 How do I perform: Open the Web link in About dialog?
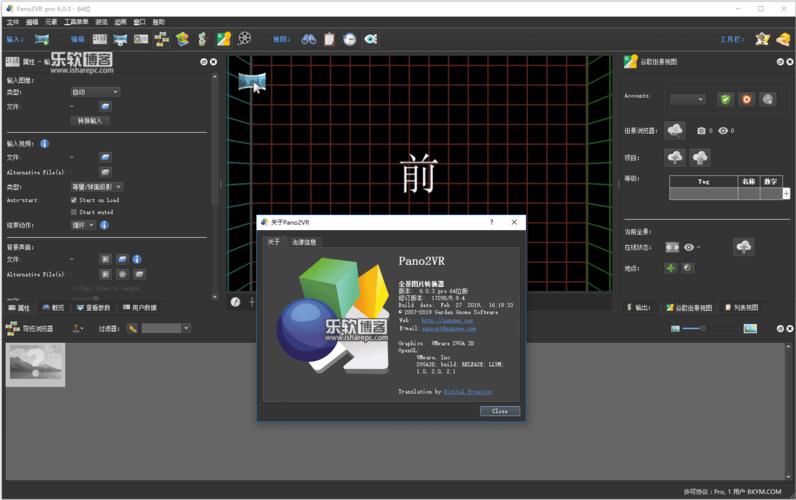(447, 320)
